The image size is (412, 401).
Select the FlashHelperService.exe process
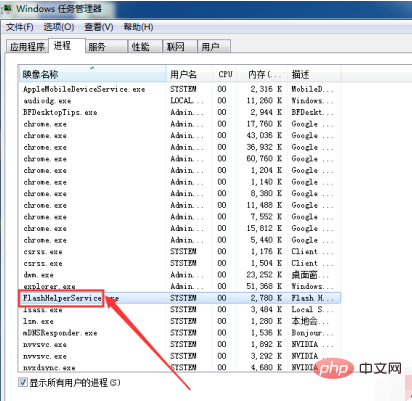coord(179,298)
